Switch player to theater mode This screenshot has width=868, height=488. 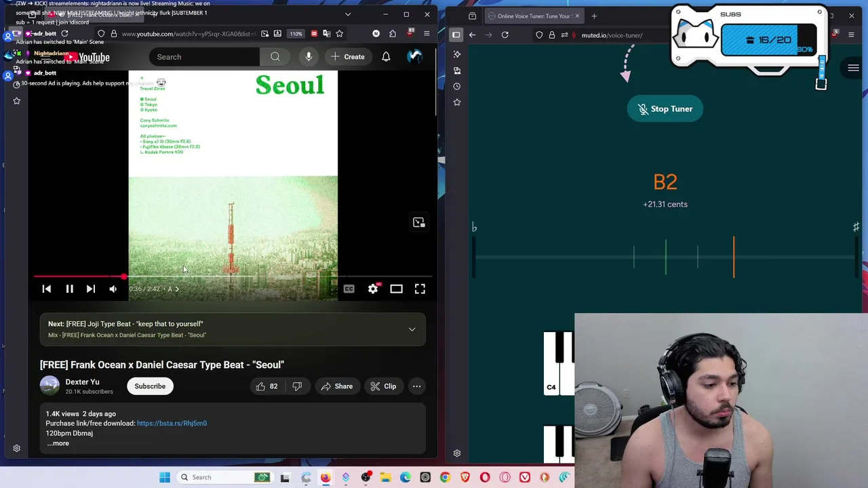click(396, 289)
